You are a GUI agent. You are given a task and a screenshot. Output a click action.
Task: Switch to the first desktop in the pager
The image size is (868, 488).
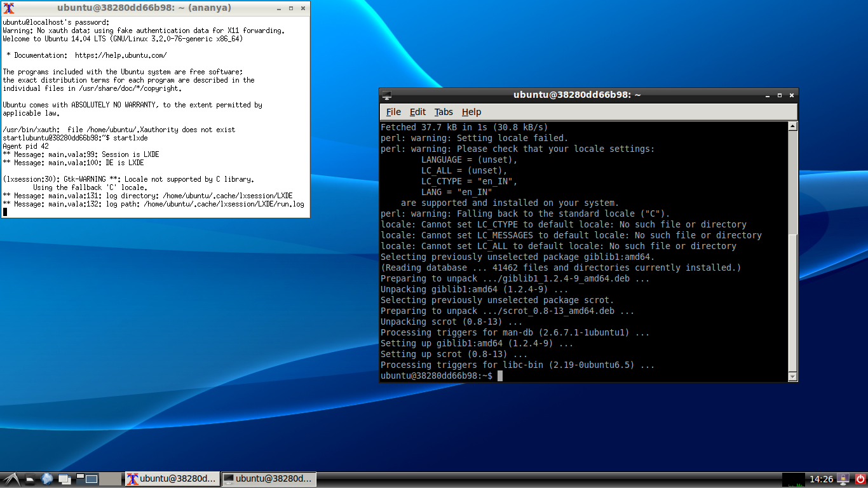[x=87, y=479]
